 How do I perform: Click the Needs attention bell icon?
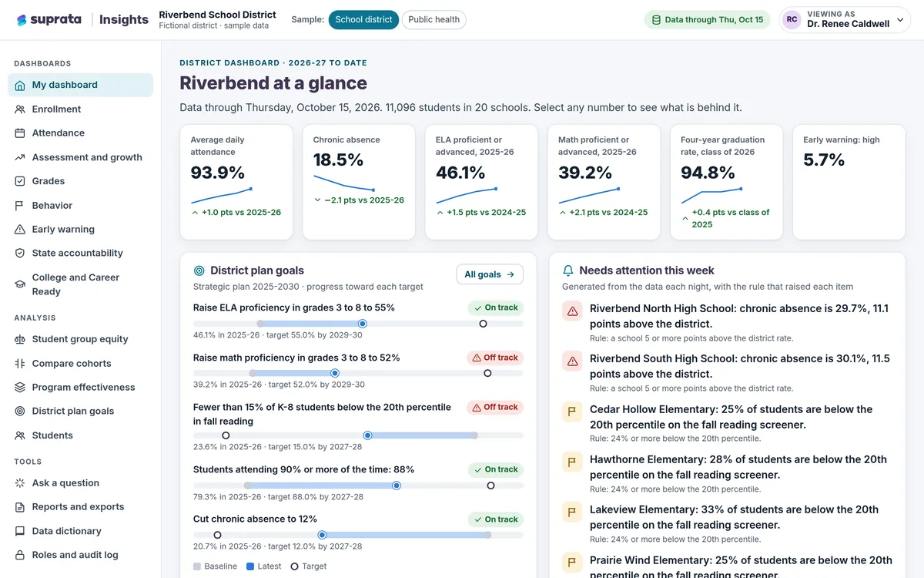pyautogui.click(x=568, y=271)
